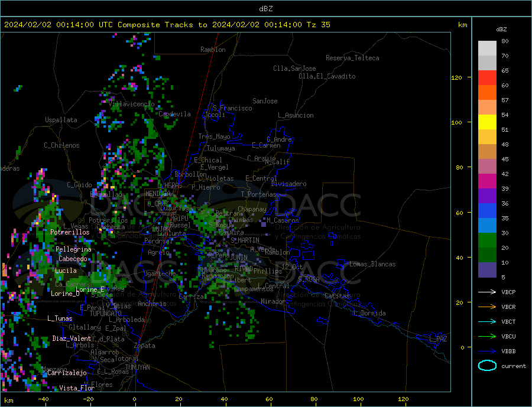Click the 'S_Francisco' place label
The width and height of the screenshot is (532, 407).
point(233,108)
